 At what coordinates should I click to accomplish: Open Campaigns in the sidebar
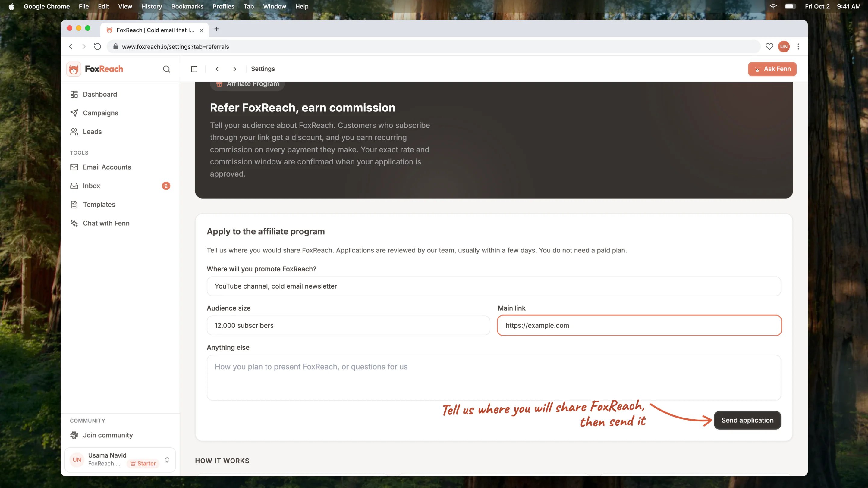coord(120,113)
